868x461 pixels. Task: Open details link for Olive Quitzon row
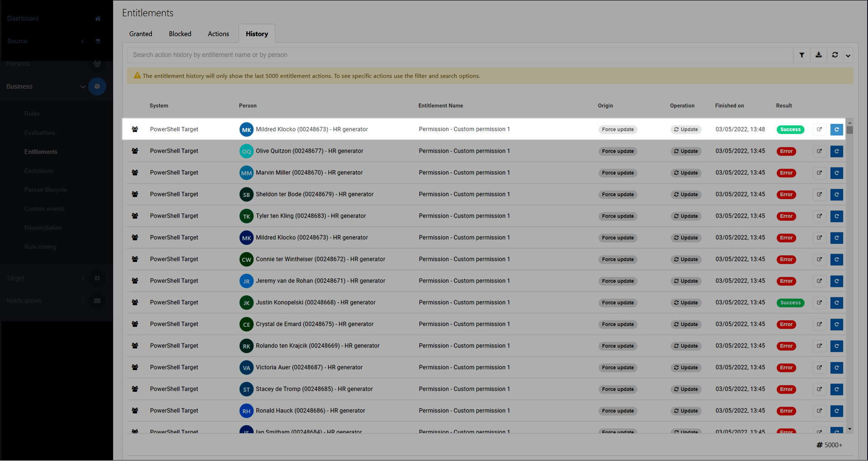[819, 151]
